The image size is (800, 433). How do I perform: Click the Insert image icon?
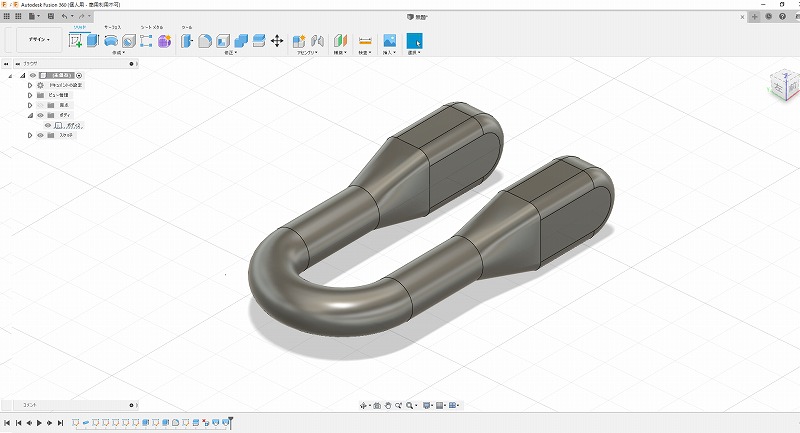(389, 41)
